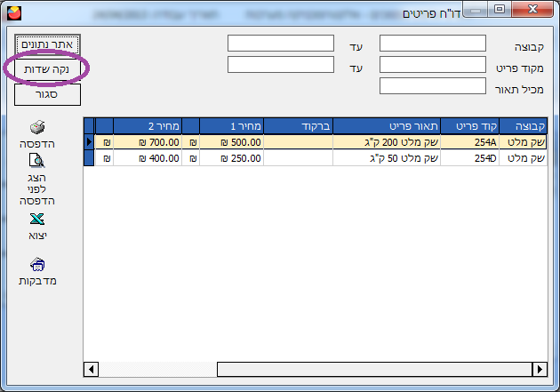Click the 700.00 price cell

148,141
